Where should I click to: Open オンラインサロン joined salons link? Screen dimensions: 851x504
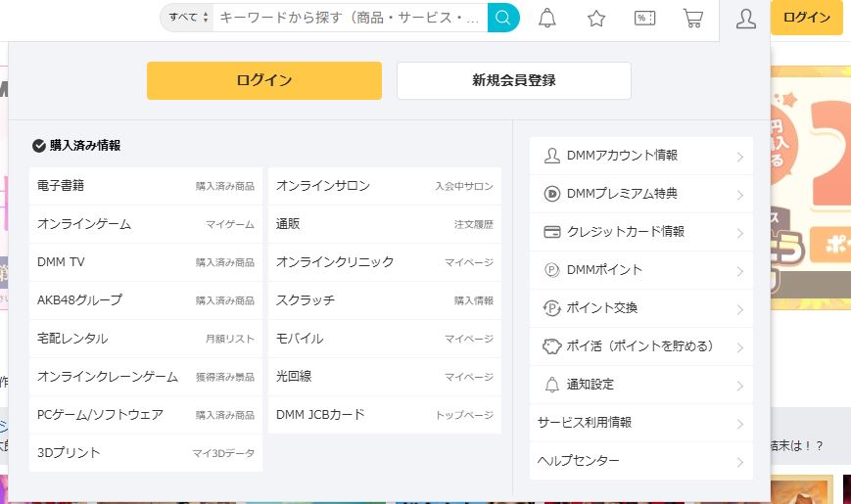[384, 186]
